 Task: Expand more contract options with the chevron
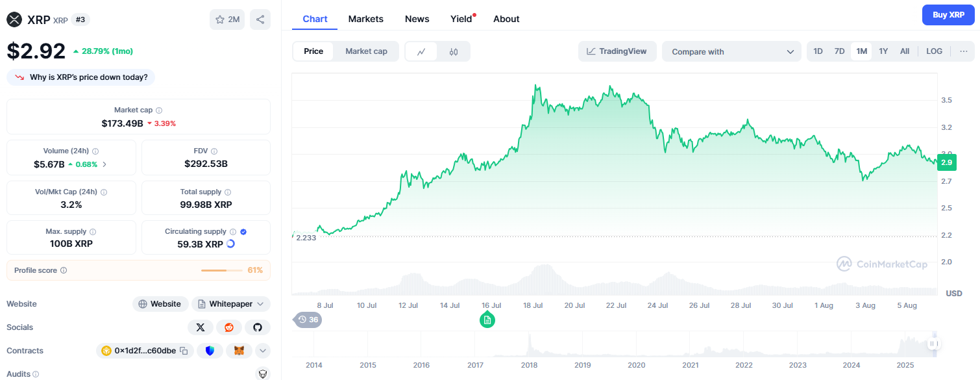tap(262, 350)
